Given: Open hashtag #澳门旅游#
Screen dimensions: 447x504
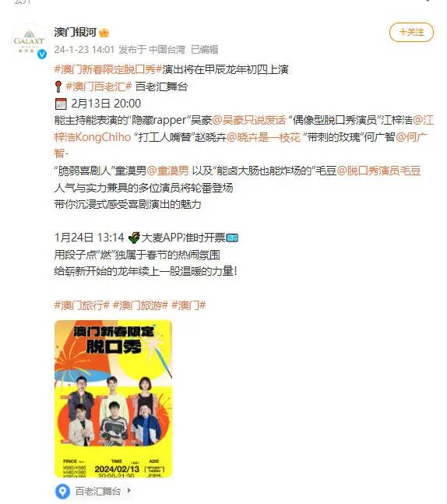Looking at the screenshot, I should (140, 305).
